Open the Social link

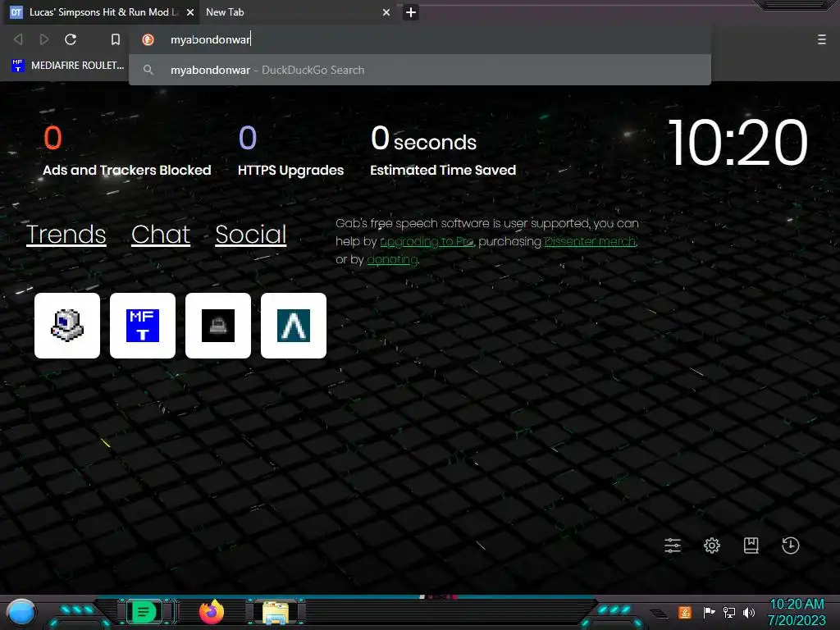click(251, 235)
